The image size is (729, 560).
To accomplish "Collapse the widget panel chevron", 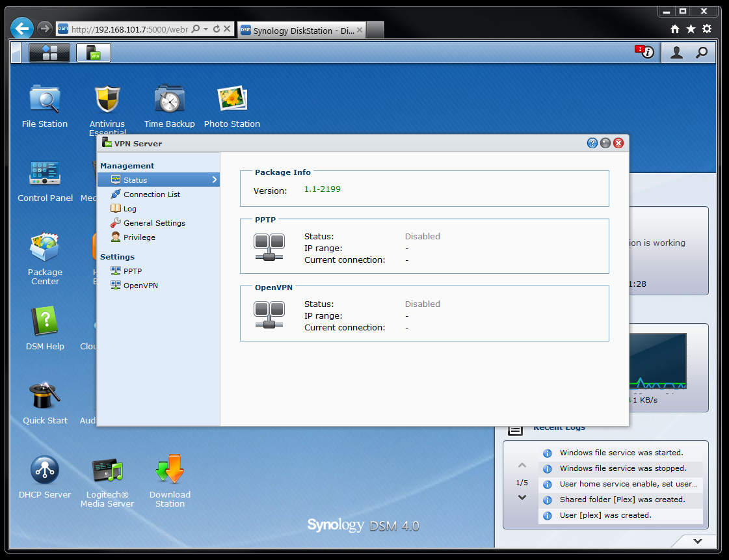I will [x=697, y=541].
